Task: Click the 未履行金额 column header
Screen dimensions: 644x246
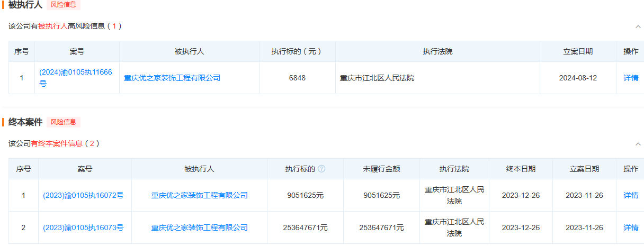Action: [x=381, y=169]
